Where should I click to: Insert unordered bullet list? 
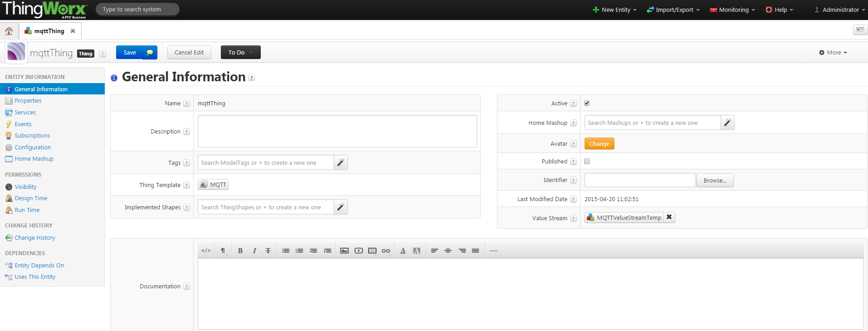[x=286, y=251]
